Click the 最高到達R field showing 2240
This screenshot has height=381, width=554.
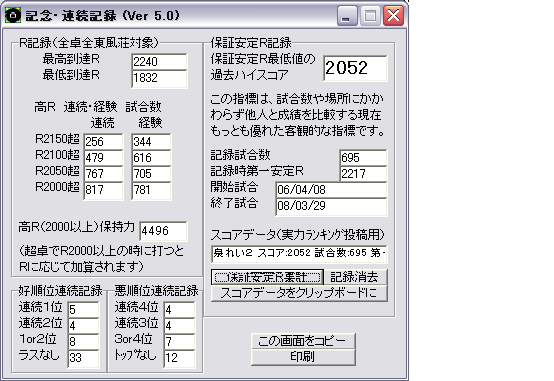click(x=159, y=62)
